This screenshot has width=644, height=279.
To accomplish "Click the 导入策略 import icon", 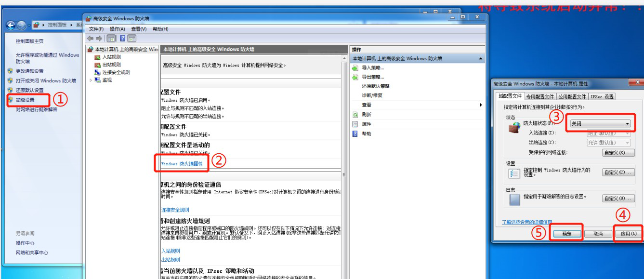I will pyautogui.click(x=355, y=68).
